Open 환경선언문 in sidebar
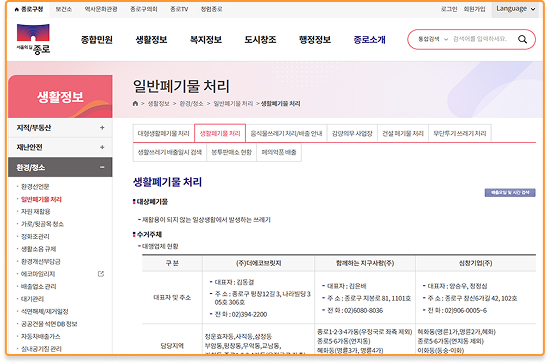 pos(35,187)
